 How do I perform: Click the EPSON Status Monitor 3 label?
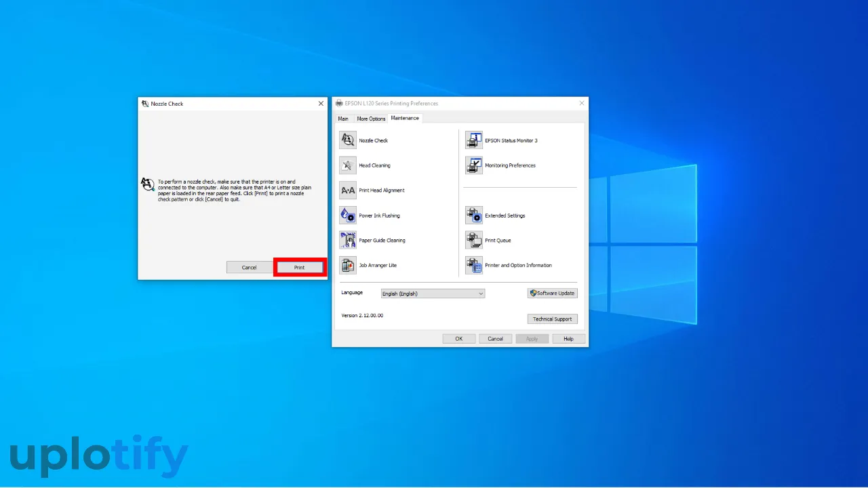[x=511, y=141]
